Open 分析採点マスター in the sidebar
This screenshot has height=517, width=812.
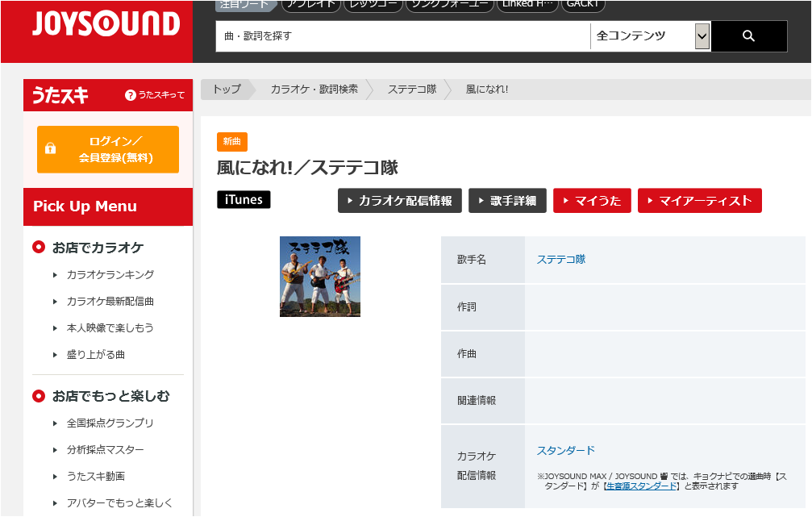[105, 450]
